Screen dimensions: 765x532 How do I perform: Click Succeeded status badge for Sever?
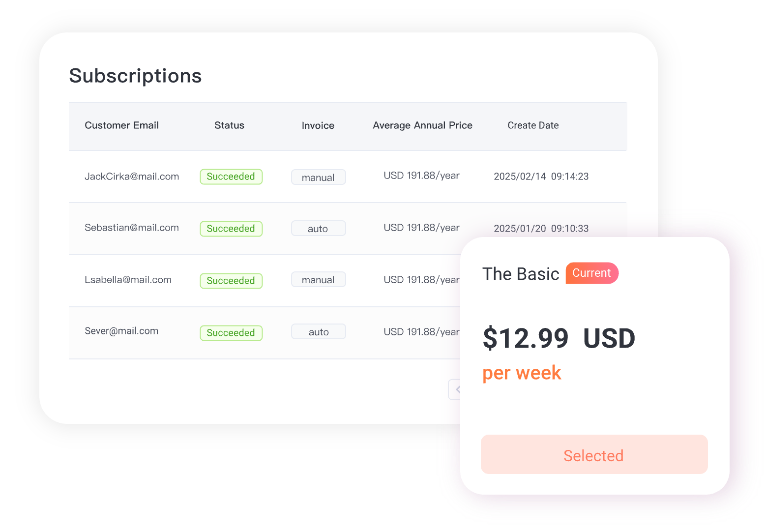231,333
